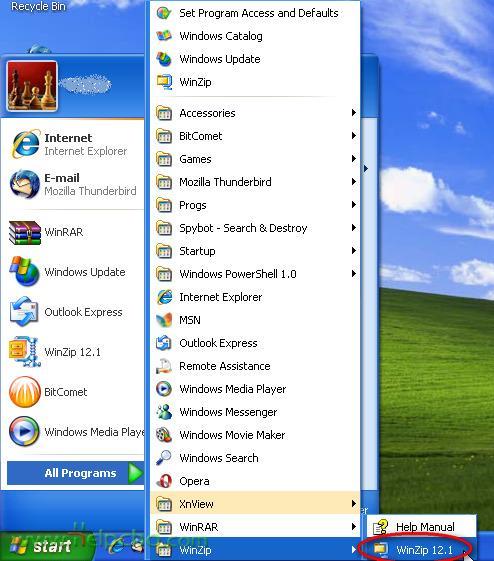Expand Spybot - Search & Destroy submenu arrow
Image resolution: width=494 pixels, height=561 pixels.
(x=354, y=228)
